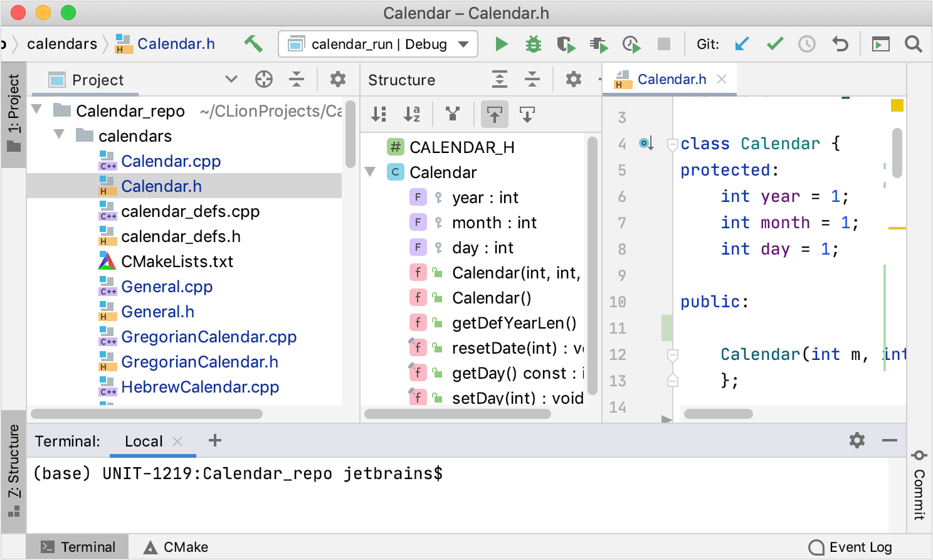Click the yellow warning indicator square
933x560 pixels.
897,105
